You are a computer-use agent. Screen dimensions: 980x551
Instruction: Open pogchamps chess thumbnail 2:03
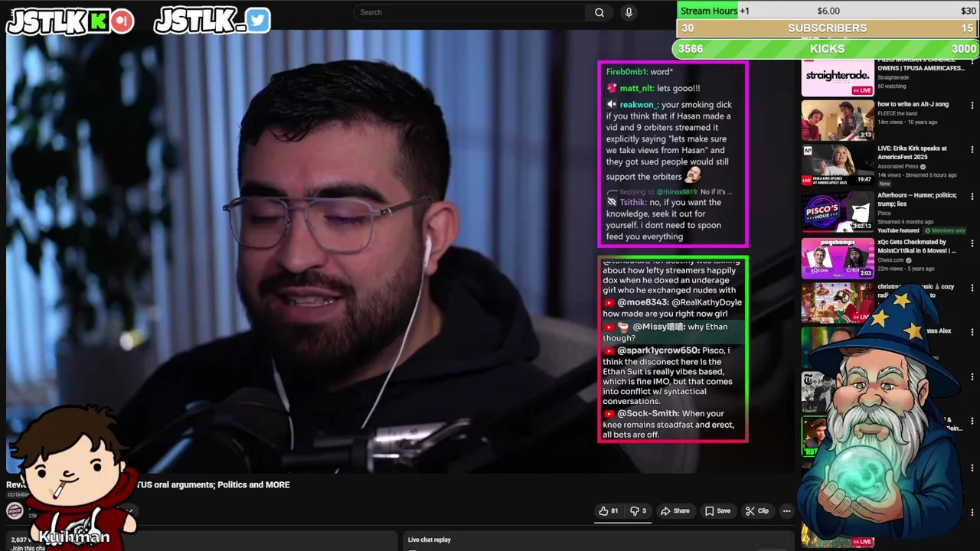tap(838, 259)
